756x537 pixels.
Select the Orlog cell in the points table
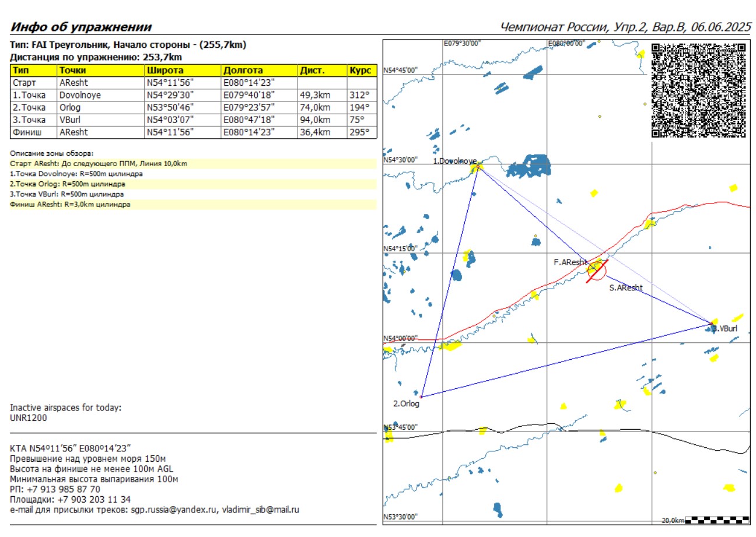pyautogui.click(x=68, y=107)
